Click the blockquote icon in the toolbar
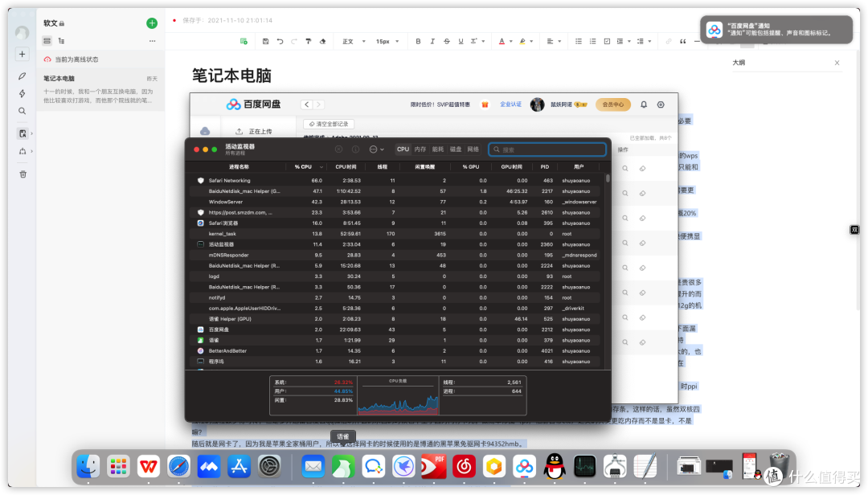The width and height of the screenshot is (868, 495). pyautogui.click(x=683, y=41)
